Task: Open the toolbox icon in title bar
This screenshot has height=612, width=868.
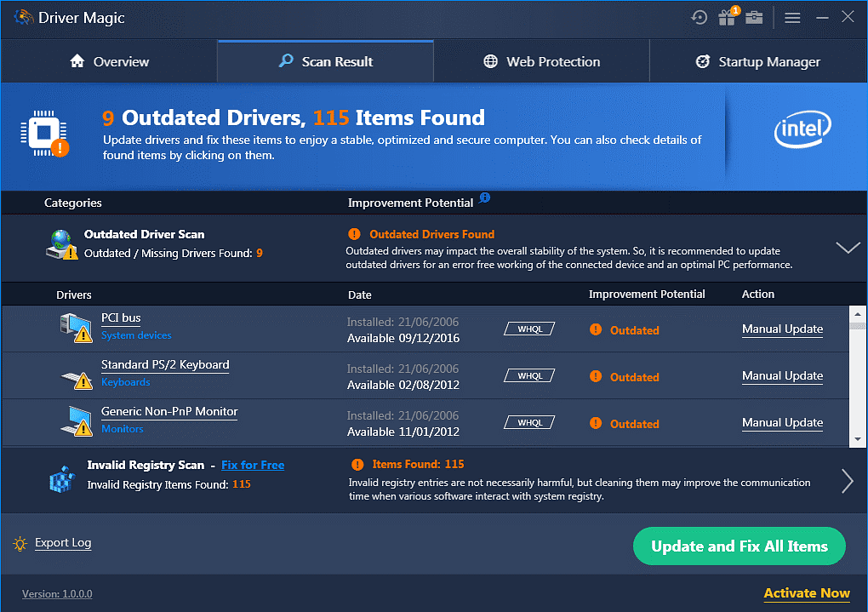Action: click(x=754, y=17)
